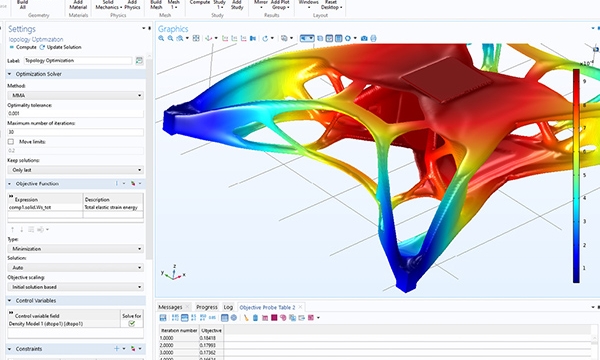Image resolution: width=600 pixels, height=360 pixels.
Task: Click the clear table brush icon
Action: coord(246,318)
